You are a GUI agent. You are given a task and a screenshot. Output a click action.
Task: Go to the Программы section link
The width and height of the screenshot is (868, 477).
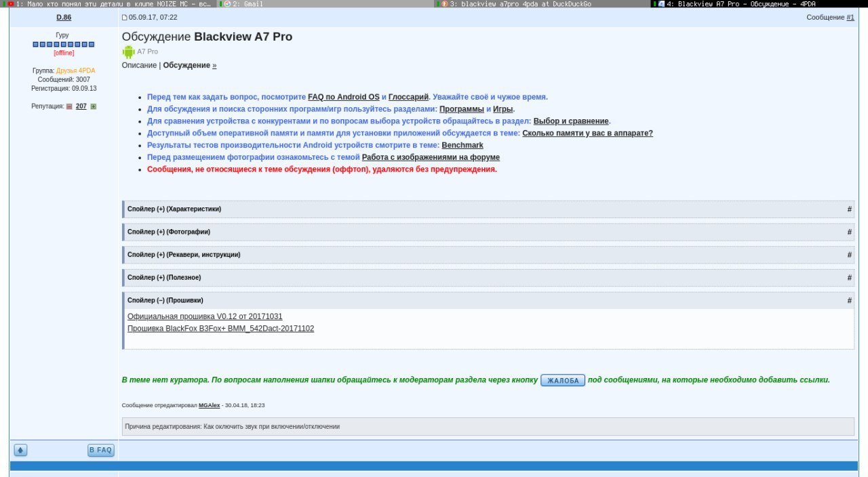point(462,109)
